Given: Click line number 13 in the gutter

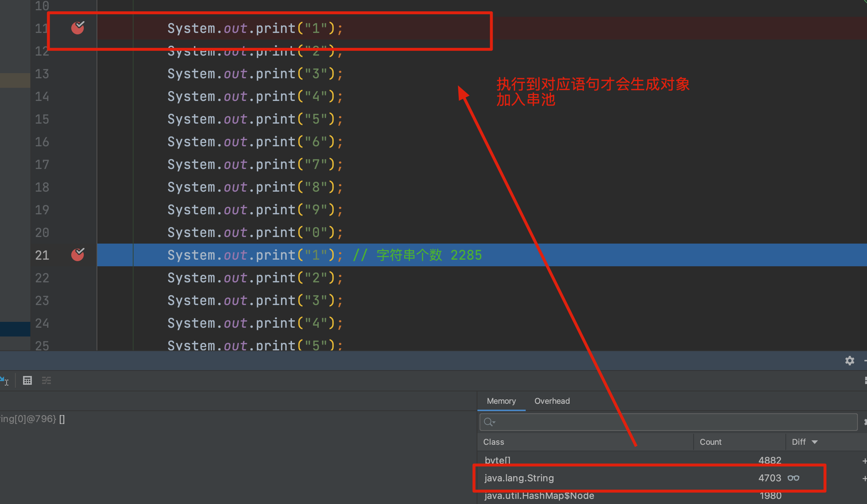Looking at the screenshot, I should point(42,74).
